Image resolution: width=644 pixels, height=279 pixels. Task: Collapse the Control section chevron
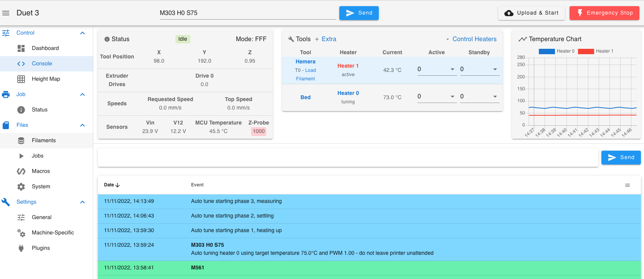(x=83, y=33)
